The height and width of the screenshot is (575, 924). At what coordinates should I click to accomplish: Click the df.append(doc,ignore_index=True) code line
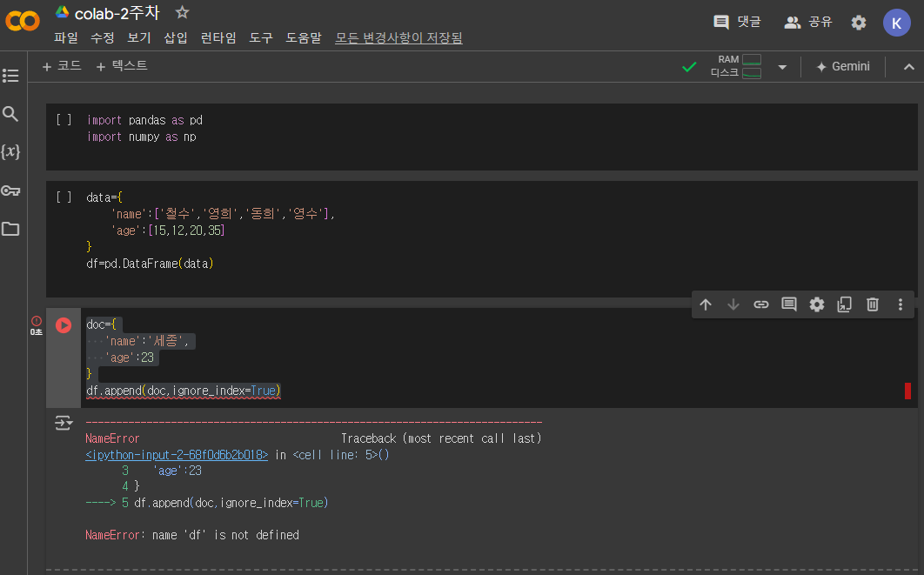click(x=184, y=391)
